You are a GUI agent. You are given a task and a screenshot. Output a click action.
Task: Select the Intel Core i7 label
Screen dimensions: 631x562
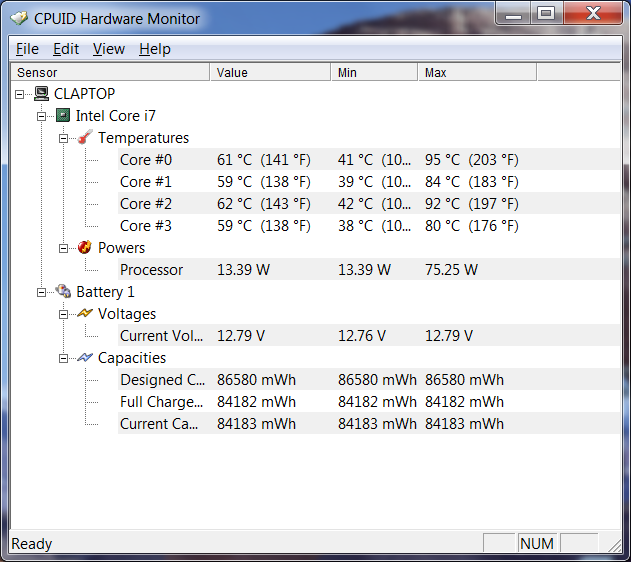[115, 116]
